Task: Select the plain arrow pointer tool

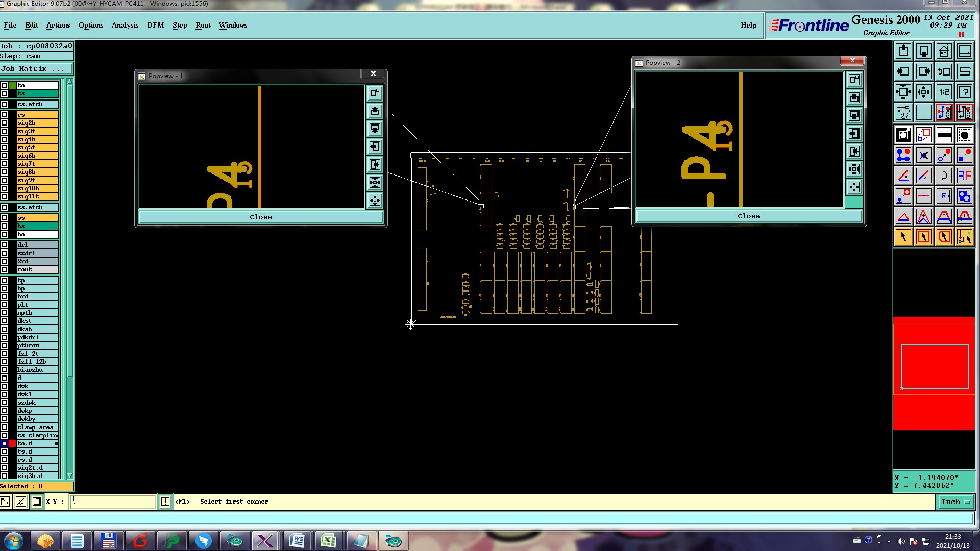Action: [903, 237]
